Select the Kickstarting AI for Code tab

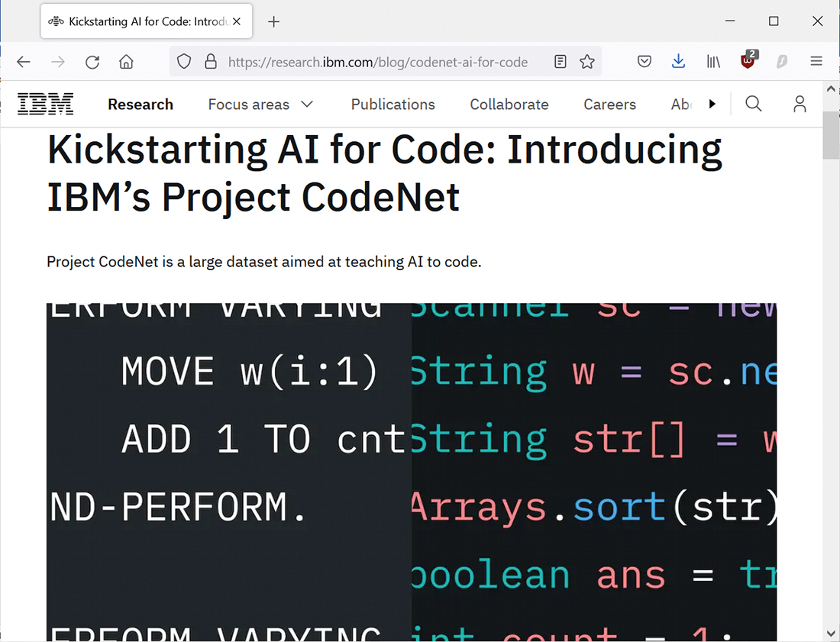(x=147, y=21)
